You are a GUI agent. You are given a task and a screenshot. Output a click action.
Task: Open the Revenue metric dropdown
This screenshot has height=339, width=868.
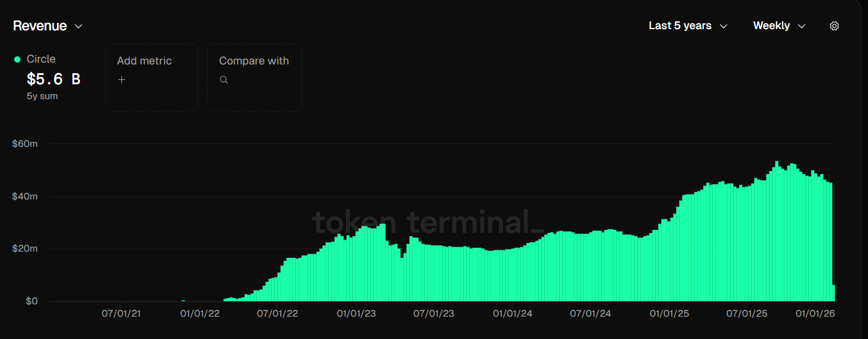(x=48, y=26)
